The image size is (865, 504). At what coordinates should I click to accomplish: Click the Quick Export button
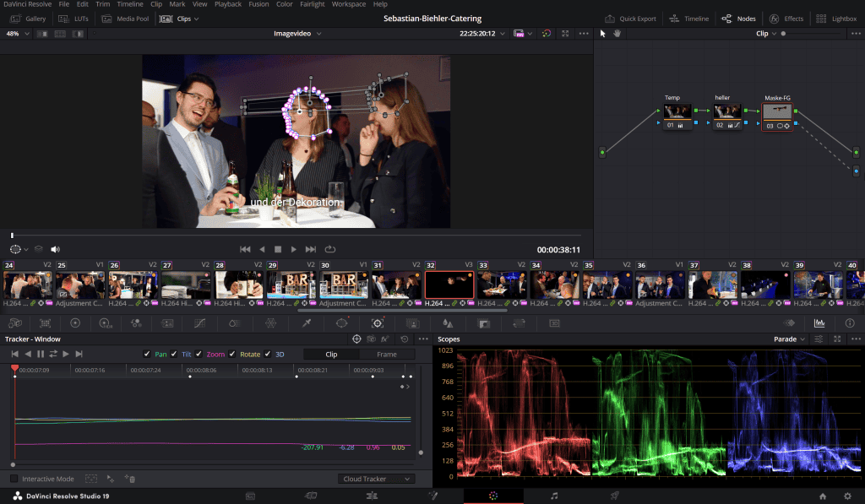(630, 19)
